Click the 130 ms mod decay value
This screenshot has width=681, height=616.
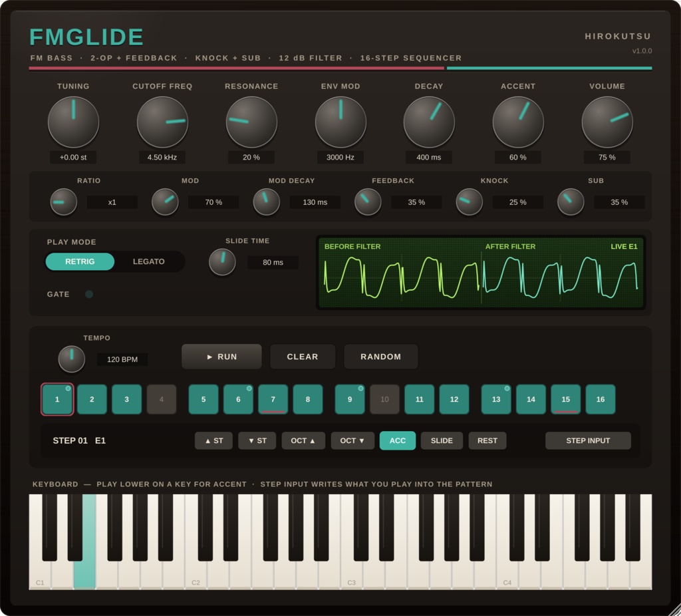(315, 202)
